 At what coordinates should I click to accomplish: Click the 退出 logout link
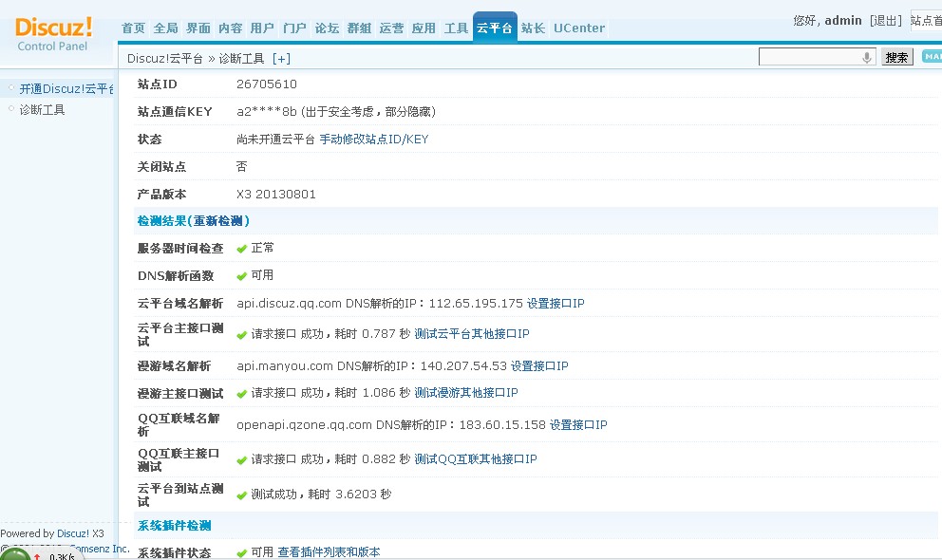[886, 21]
